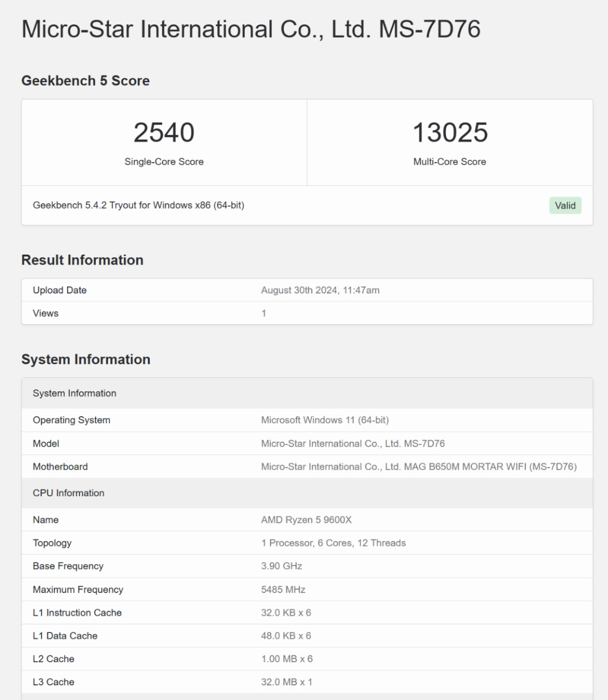Click the '3.90 GHz' value
This screenshot has height=700, width=608.
coord(281,566)
